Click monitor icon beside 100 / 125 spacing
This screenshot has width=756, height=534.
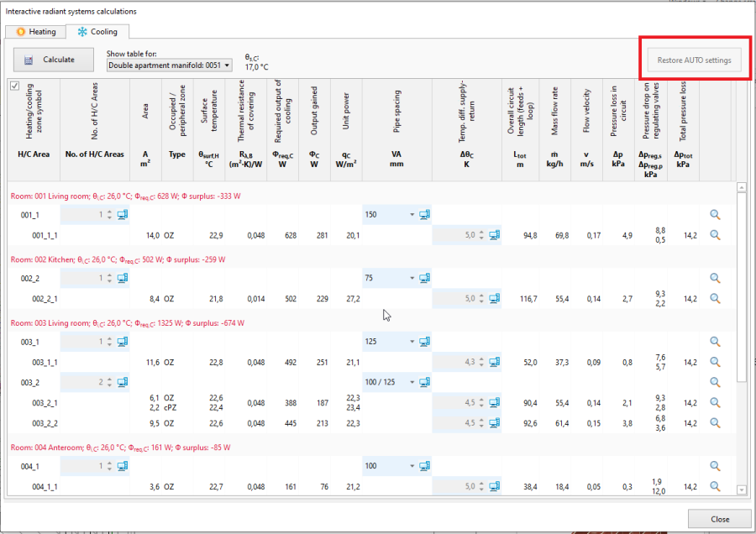(x=424, y=382)
